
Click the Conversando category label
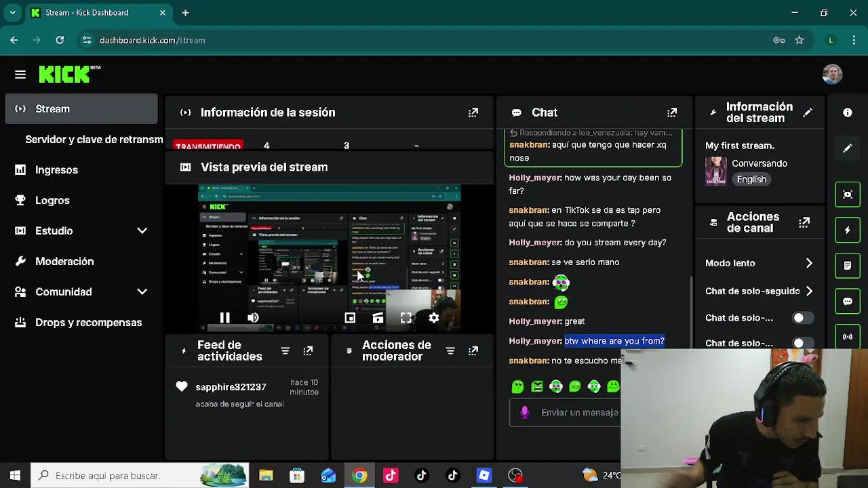[x=759, y=163]
